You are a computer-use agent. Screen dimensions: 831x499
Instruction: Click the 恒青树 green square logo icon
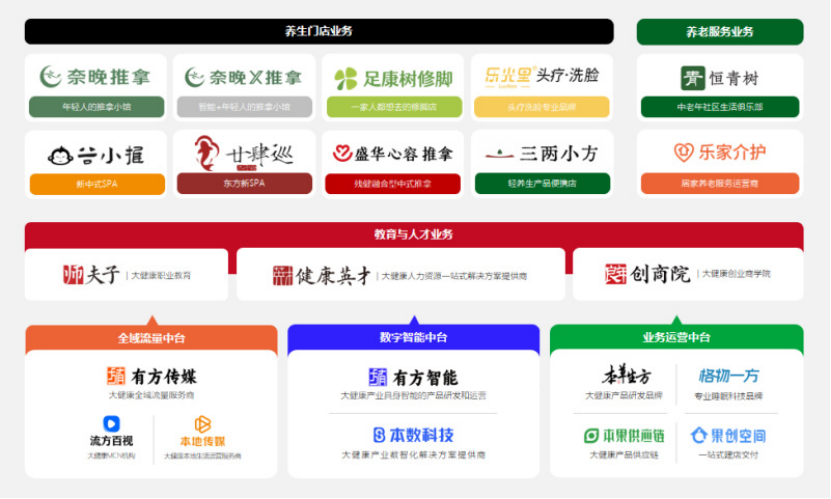(x=691, y=78)
